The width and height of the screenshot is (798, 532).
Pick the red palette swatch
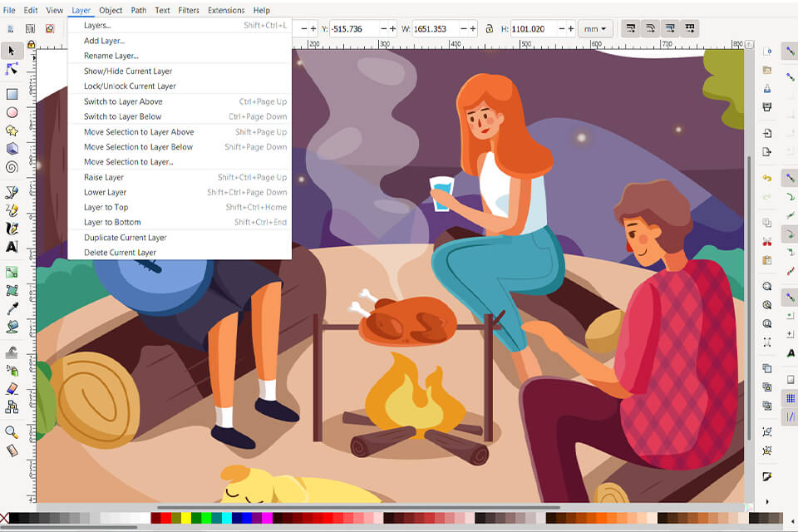(x=166, y=518)
